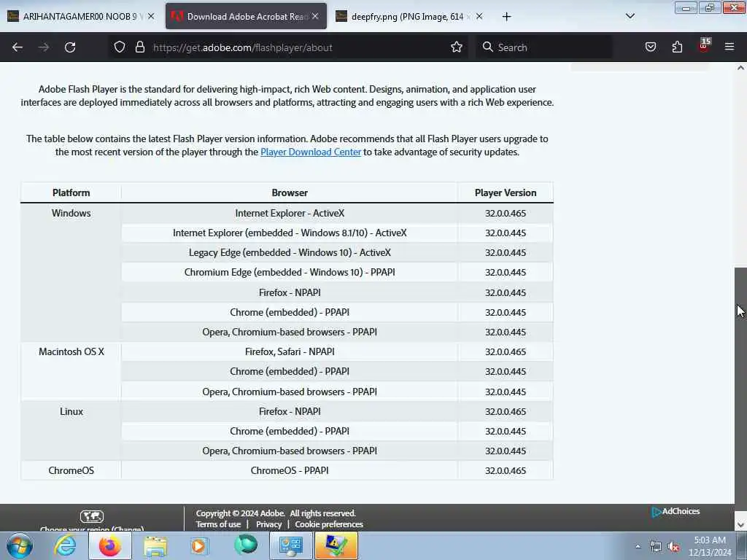Reload the current page

[x=70, y=47]
